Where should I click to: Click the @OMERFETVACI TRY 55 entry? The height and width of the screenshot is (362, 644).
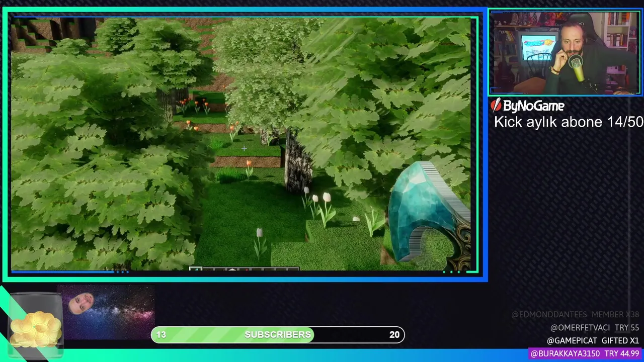point(595,328)
